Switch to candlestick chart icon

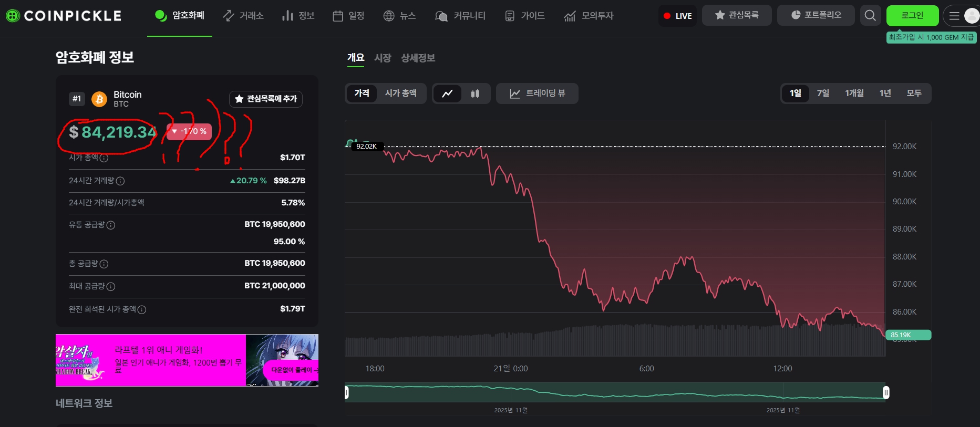[475, 93]
